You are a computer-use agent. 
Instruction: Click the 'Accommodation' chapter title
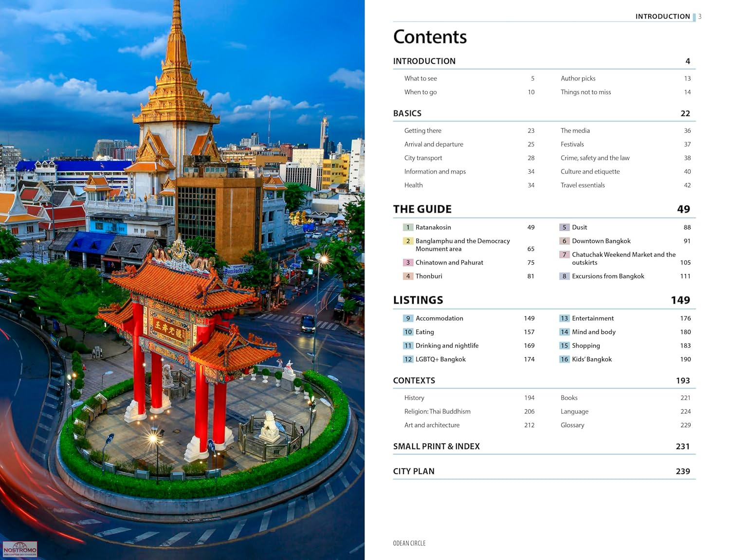439,318
